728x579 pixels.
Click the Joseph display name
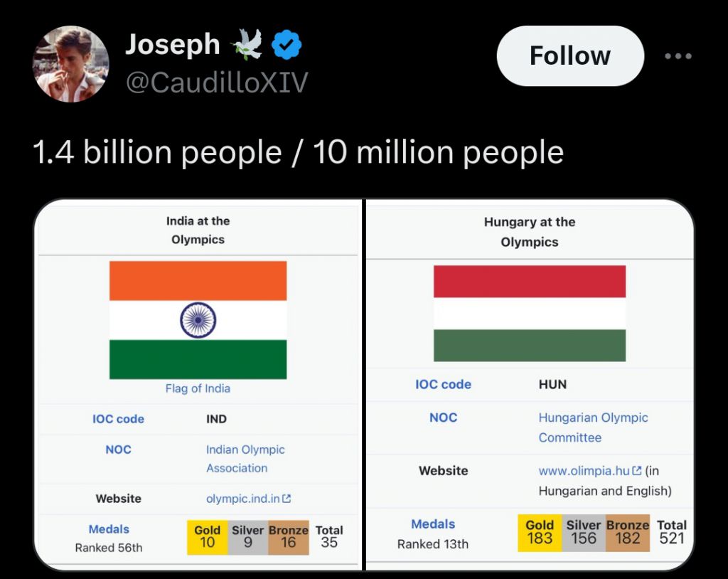[173, 45]
